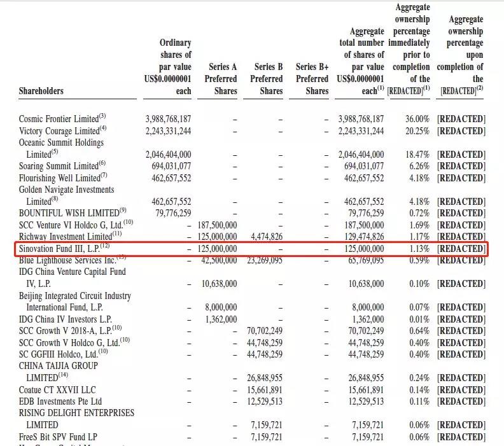
Task: Click "RISING DELIGHT ENTERPRISES" shareholder name
Action: (76, 413)
